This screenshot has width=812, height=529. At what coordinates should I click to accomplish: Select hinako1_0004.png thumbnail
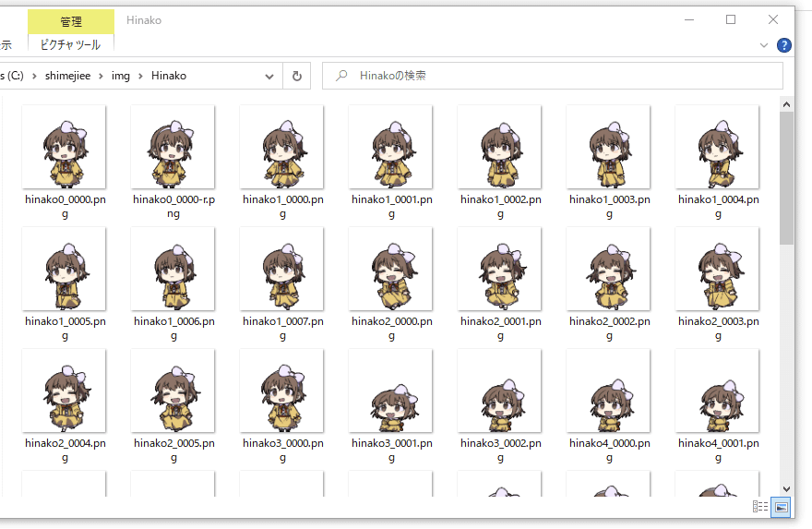coord(717,147)
